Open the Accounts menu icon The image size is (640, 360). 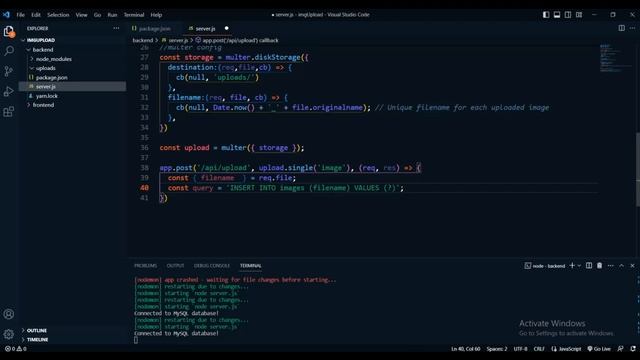tap(9, 314)
